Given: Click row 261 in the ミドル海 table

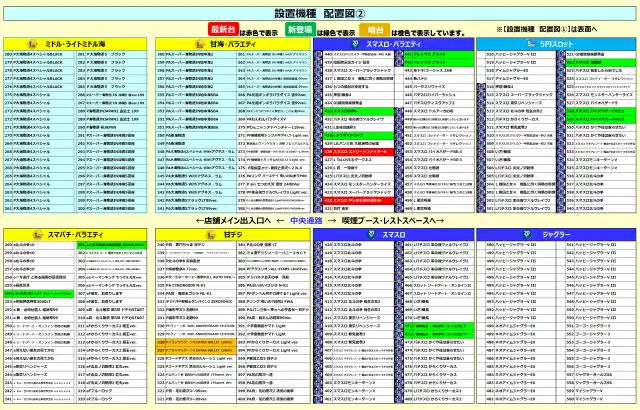Looking at the screenshot, I should point(39,208).
